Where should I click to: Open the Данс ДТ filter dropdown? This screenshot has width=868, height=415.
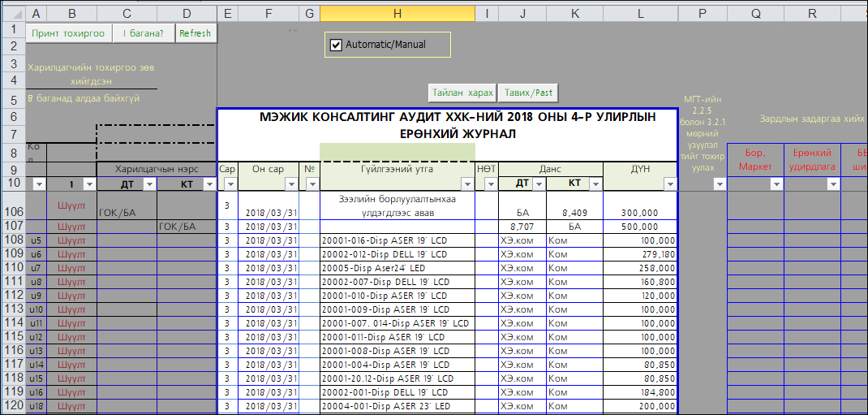[538, 185]
